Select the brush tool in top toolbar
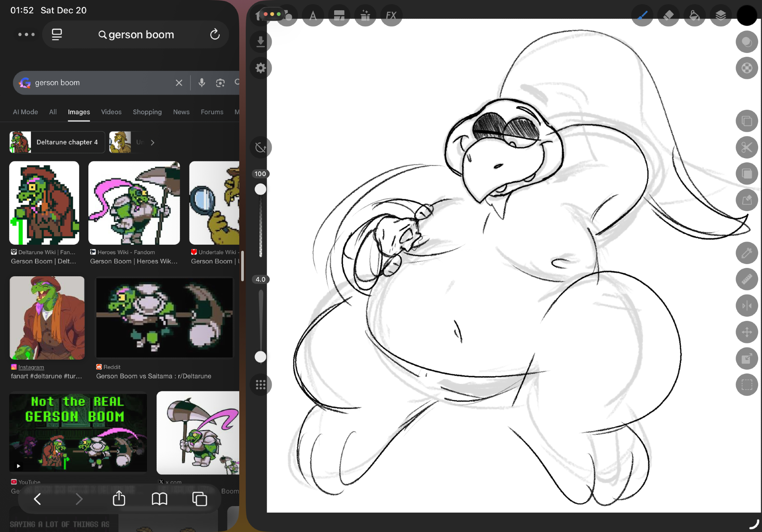Screen dimensions: 762x532 click(642, 16)
